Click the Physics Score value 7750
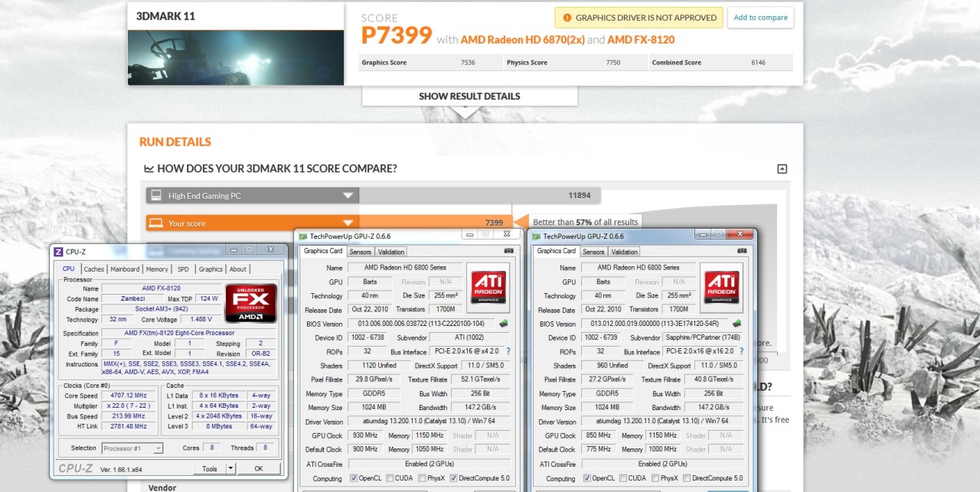 (613, 63)
